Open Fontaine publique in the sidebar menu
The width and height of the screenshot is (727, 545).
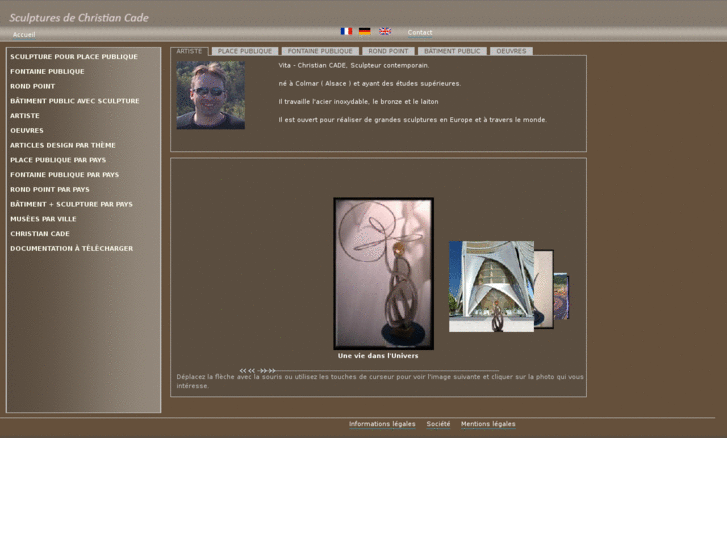(x=47, y=71)
